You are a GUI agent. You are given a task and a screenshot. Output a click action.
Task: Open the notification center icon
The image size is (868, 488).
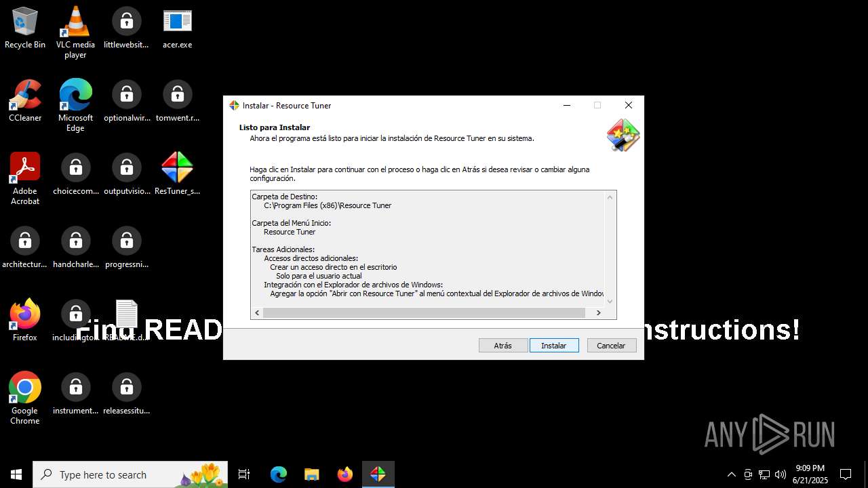(846, 474)
